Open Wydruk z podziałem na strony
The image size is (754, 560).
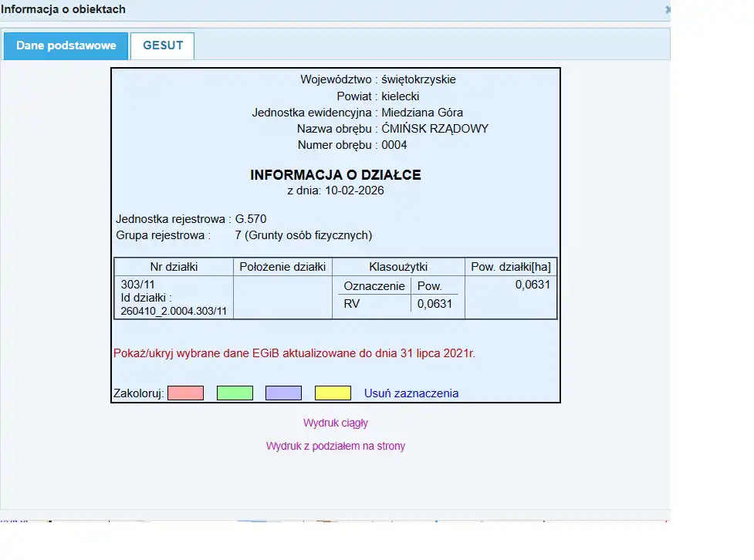click(x=336, y=446)
